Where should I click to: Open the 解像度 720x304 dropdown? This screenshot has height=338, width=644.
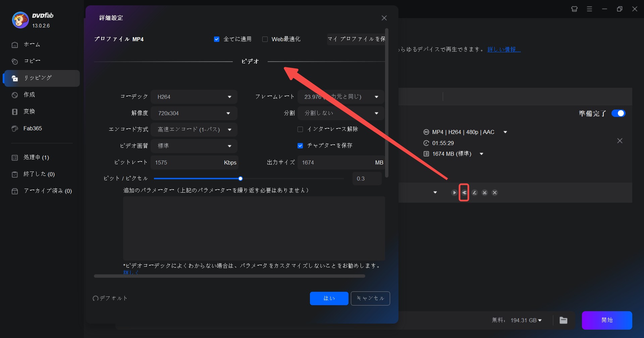(x=194, y=113)
